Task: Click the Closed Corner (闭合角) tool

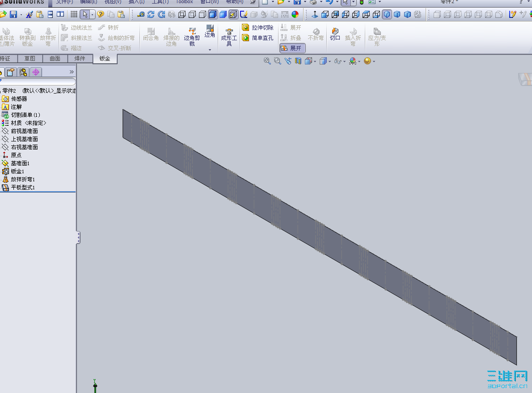Action: pos(151,34)
